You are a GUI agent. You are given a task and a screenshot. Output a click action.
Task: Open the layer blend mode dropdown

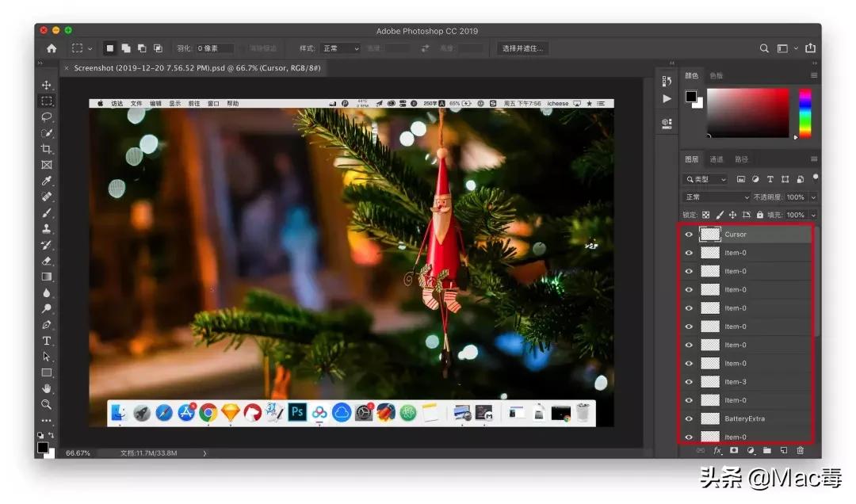(x=717, y=197)
